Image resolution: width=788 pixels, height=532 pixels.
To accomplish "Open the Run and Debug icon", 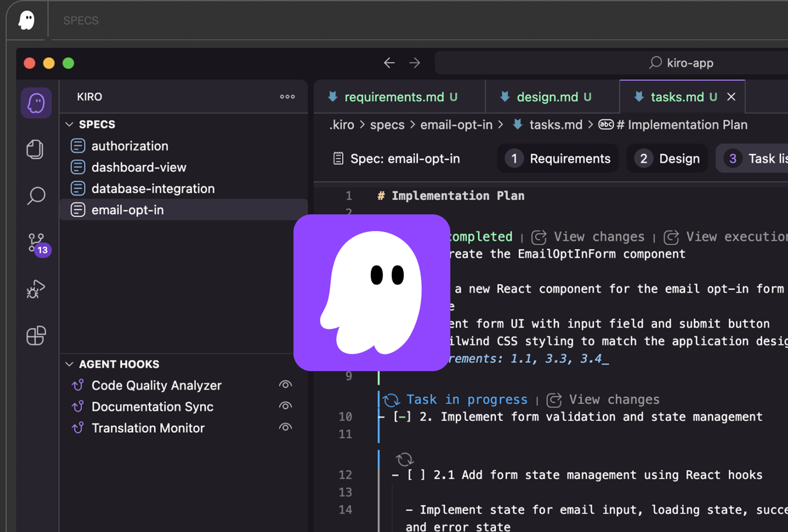I will pyautogui.click(x=36, y=289).
